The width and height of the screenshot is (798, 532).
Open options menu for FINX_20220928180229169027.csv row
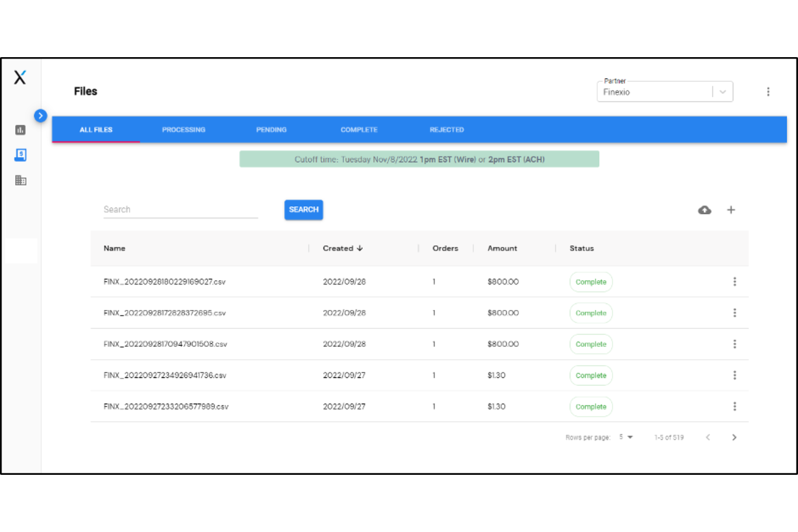(734, 281)
